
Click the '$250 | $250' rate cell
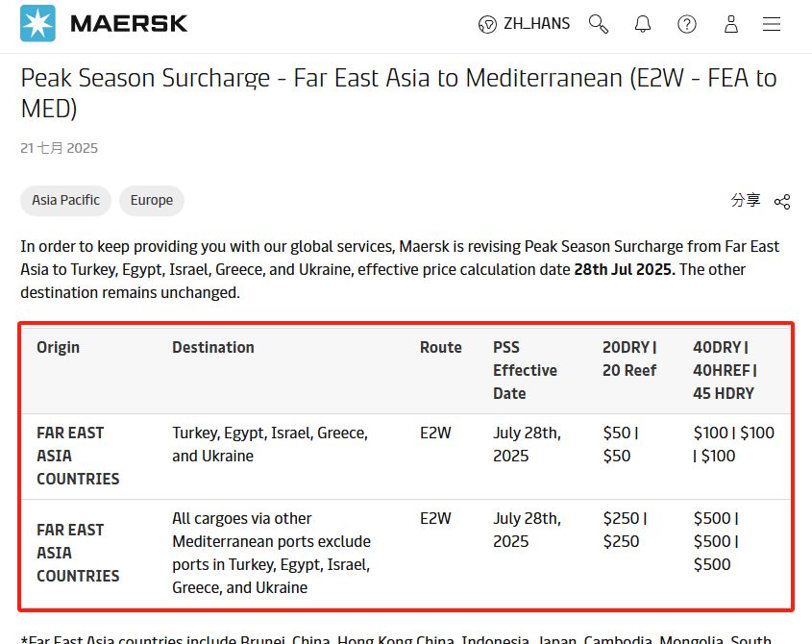(625, 530)
